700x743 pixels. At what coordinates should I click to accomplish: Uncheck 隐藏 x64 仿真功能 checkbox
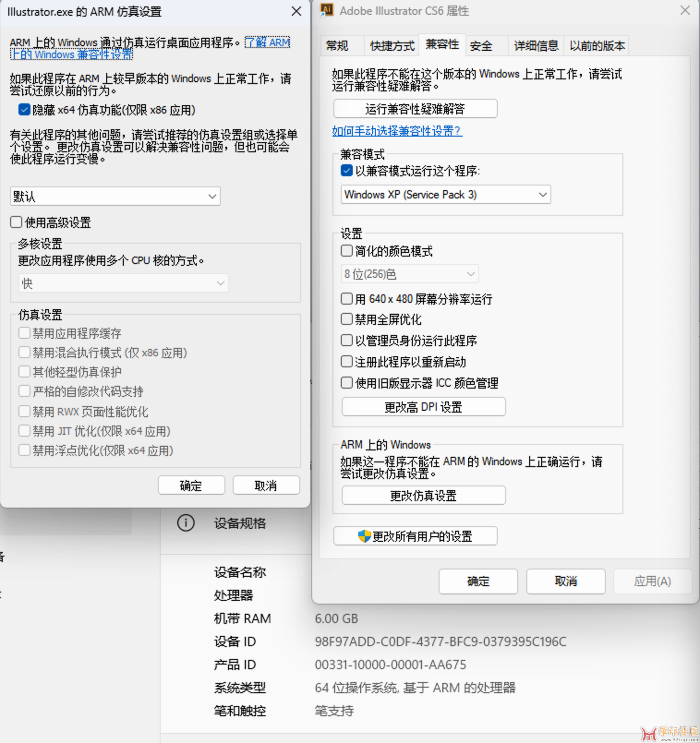click(x=24, y=110)
